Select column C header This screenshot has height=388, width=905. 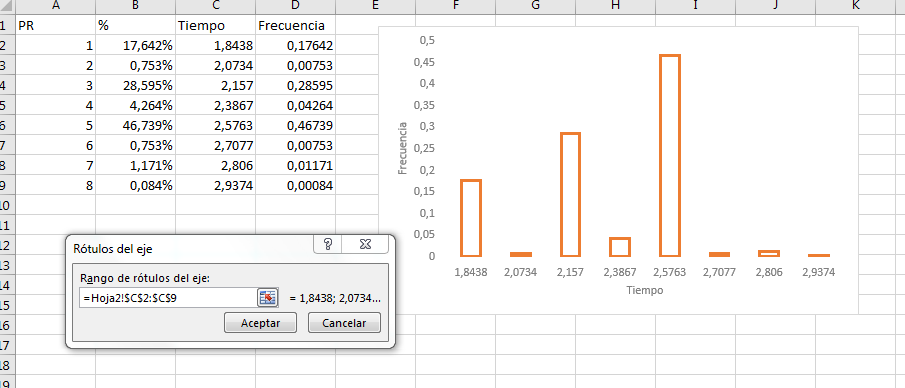[x=216, y=6]
